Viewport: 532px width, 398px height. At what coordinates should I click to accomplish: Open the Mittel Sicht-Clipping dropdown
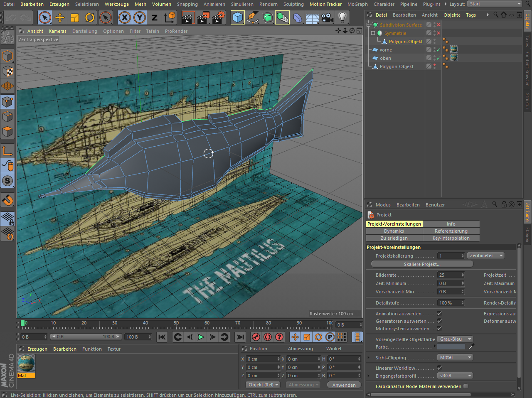point(455,358)
